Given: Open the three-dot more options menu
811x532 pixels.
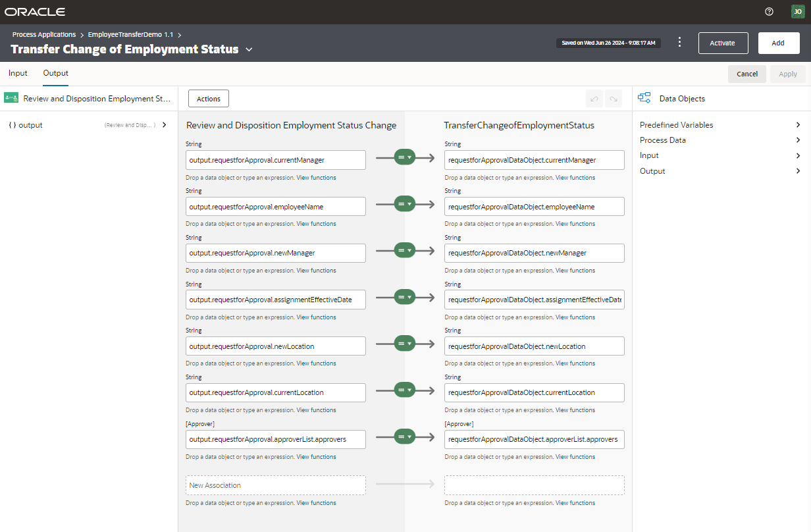Looking at the screenshot, I should coord(680,42).
